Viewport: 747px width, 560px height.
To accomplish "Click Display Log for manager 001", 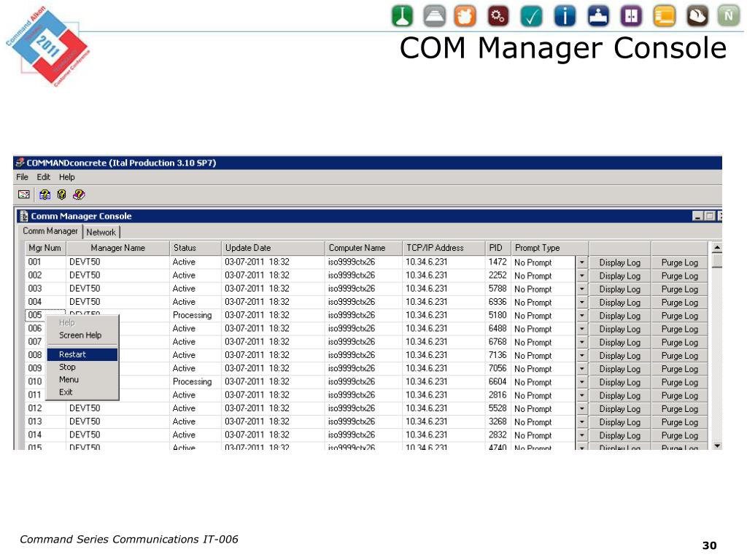I will 619,262.
